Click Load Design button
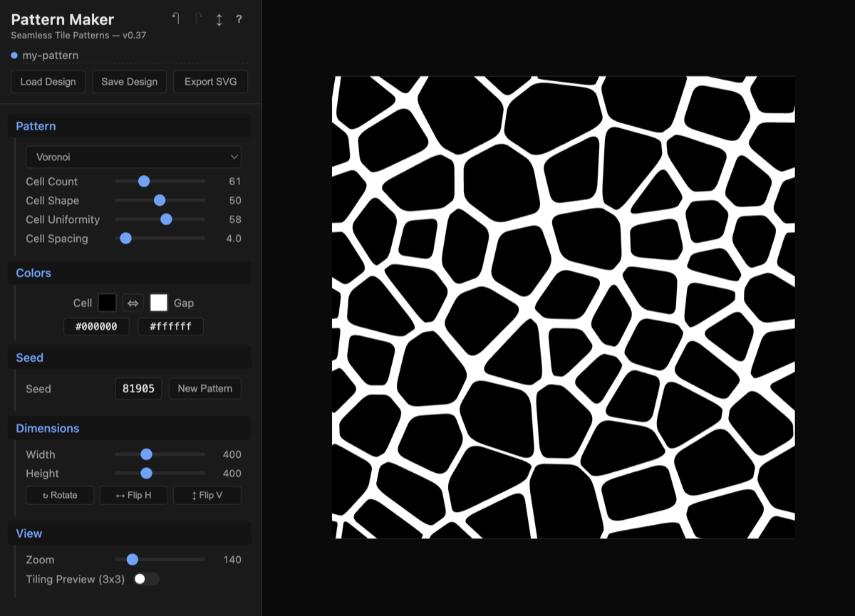Viewport: 855px width, 616px height. [x=48, y=82]
